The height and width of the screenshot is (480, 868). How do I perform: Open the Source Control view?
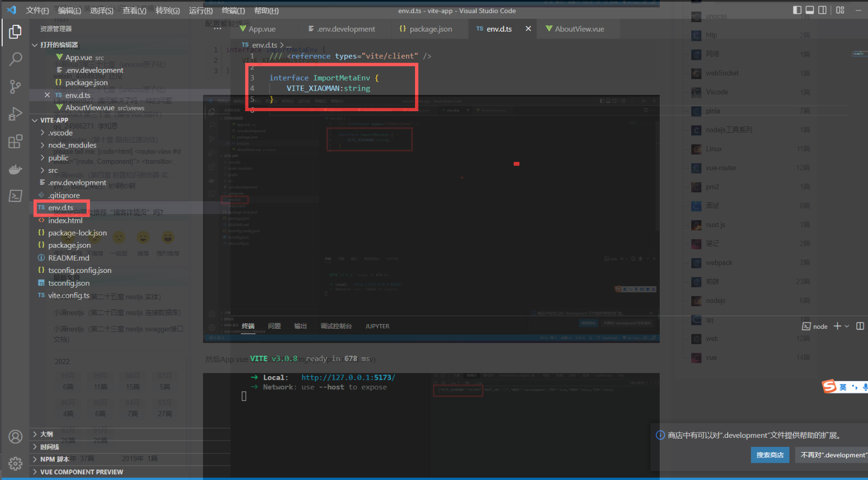coord(15,86)
